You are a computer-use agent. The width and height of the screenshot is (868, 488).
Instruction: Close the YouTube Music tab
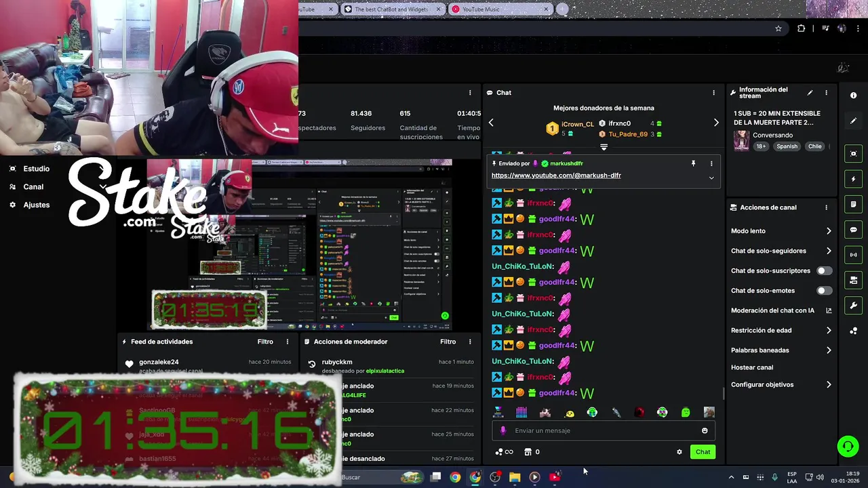[546, 9]
